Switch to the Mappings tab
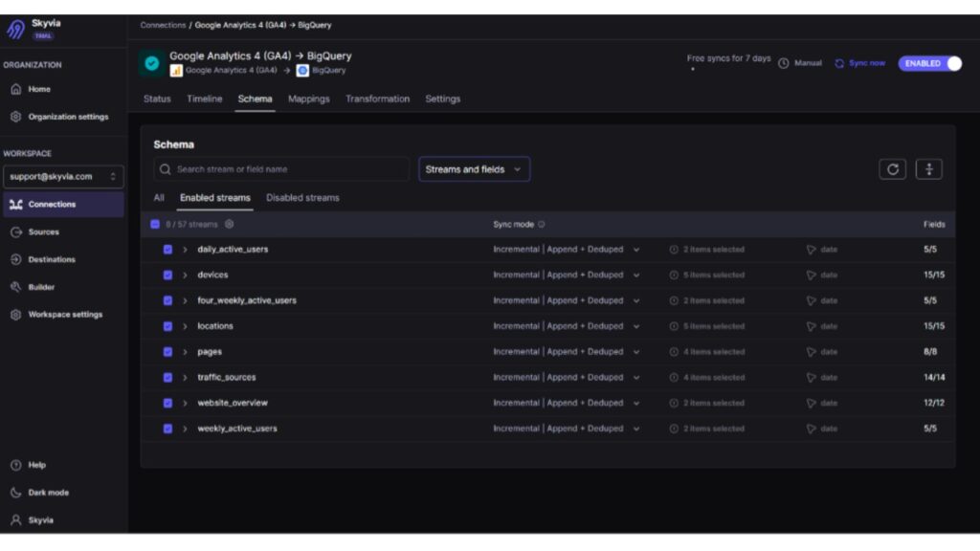The image size is (980, 551). pyautogui.click(x=309, y=99)
